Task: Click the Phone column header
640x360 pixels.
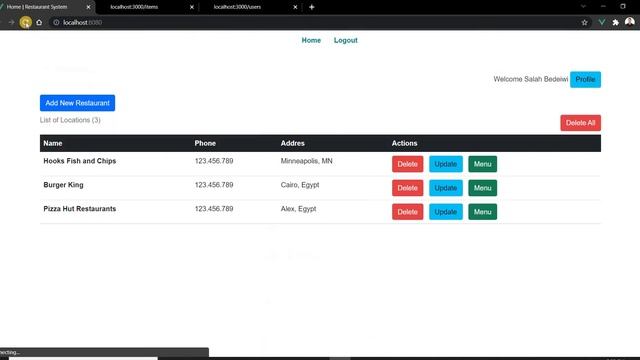Action: coord(205,143)
